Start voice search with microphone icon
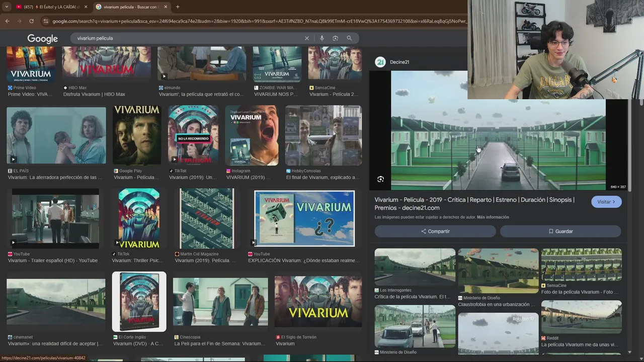 [x=322, y=38]
